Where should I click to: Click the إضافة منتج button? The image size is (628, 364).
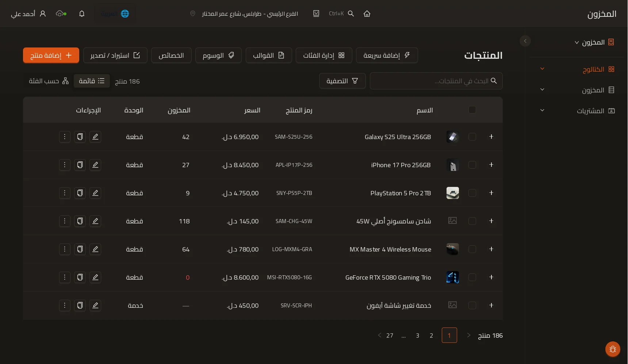[51, 55]
